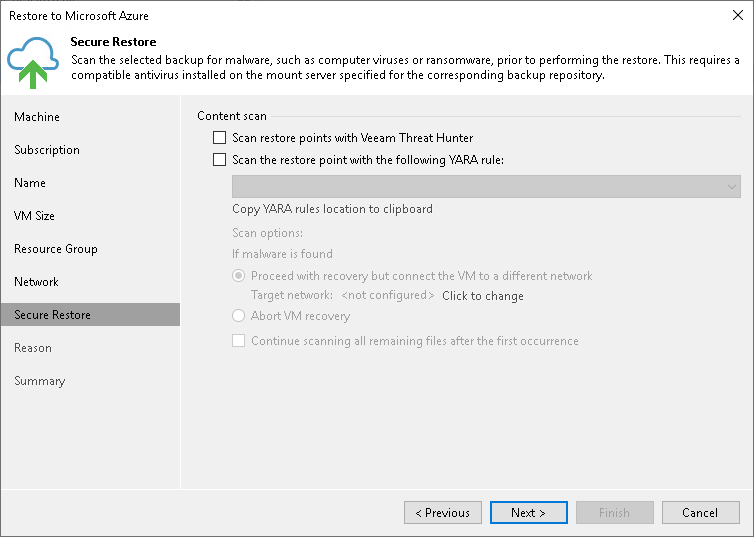
Task: Switch to the VM Size step
Action: (x=34, y=216)
